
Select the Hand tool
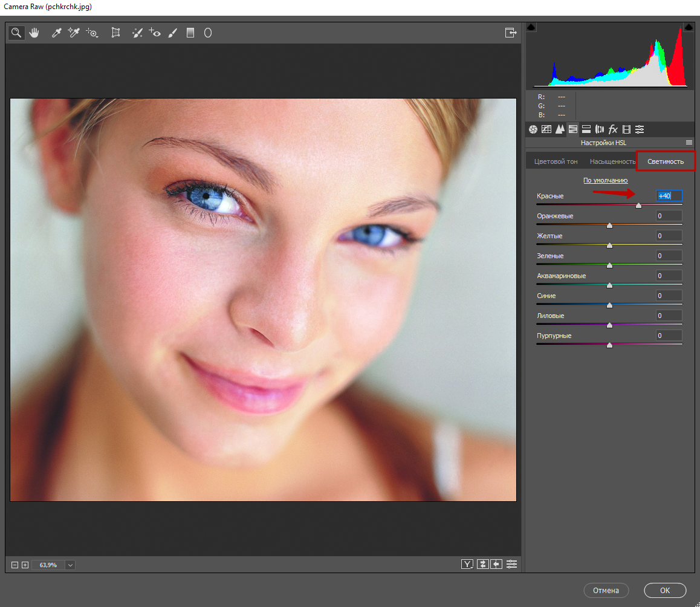(34, 33)
